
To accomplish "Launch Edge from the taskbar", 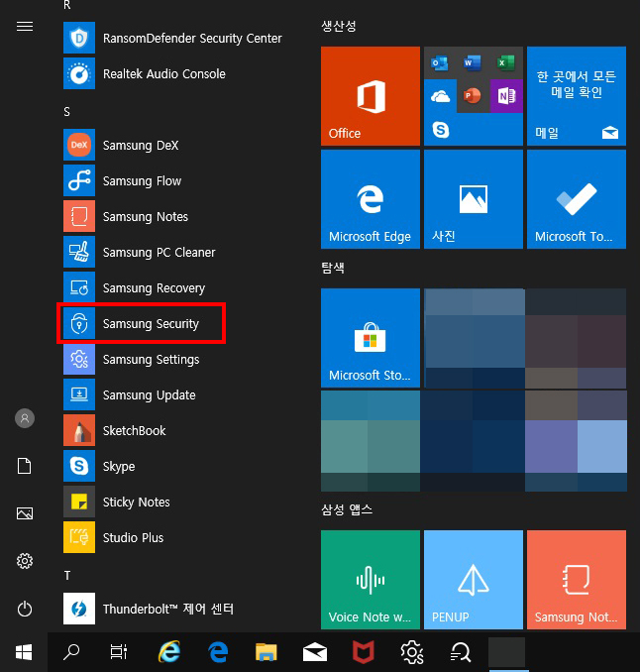I will [218, 652].
